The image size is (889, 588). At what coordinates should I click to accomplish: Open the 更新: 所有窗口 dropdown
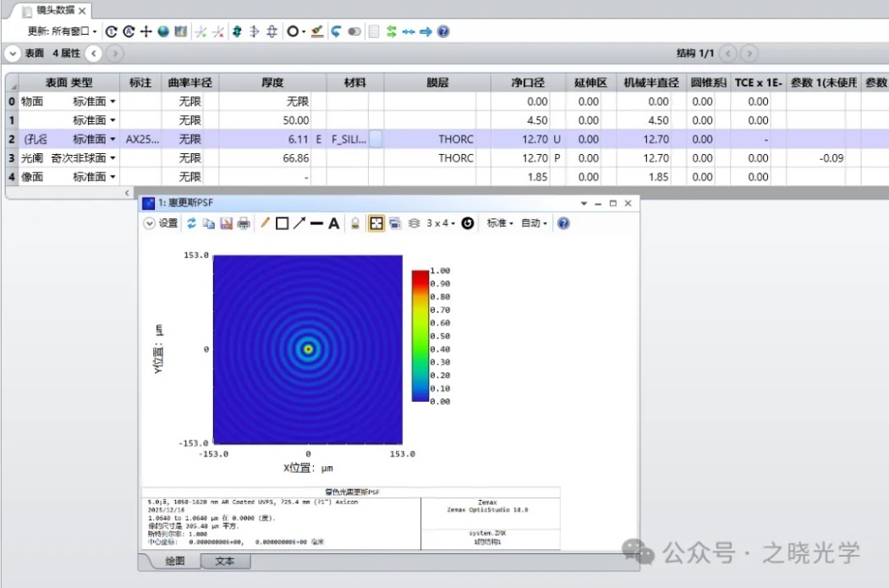coord(63,31)
